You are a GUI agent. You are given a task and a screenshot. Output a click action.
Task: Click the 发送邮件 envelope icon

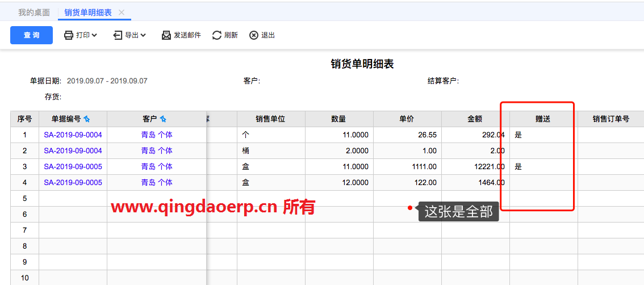166,35
